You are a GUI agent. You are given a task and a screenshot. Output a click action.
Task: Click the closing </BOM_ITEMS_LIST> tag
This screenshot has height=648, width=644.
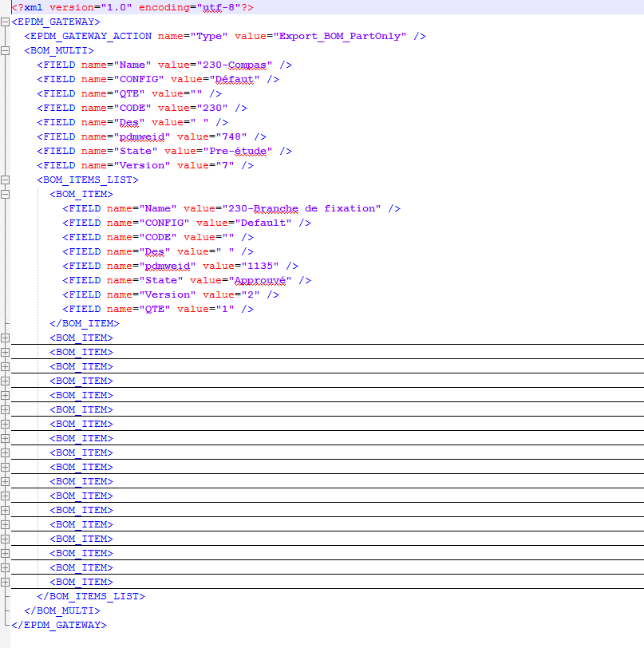pos(91,596)
